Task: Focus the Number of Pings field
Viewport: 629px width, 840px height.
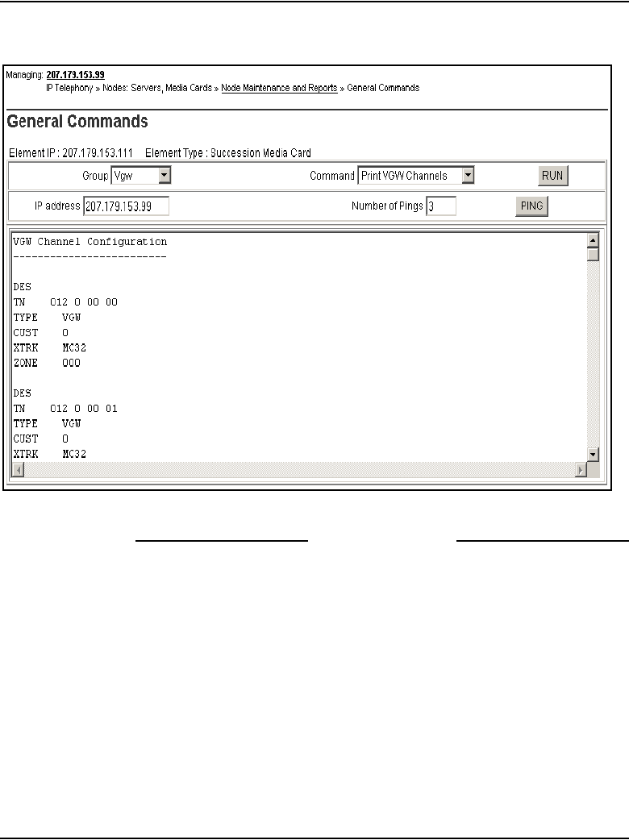Action: click(441, 206)
